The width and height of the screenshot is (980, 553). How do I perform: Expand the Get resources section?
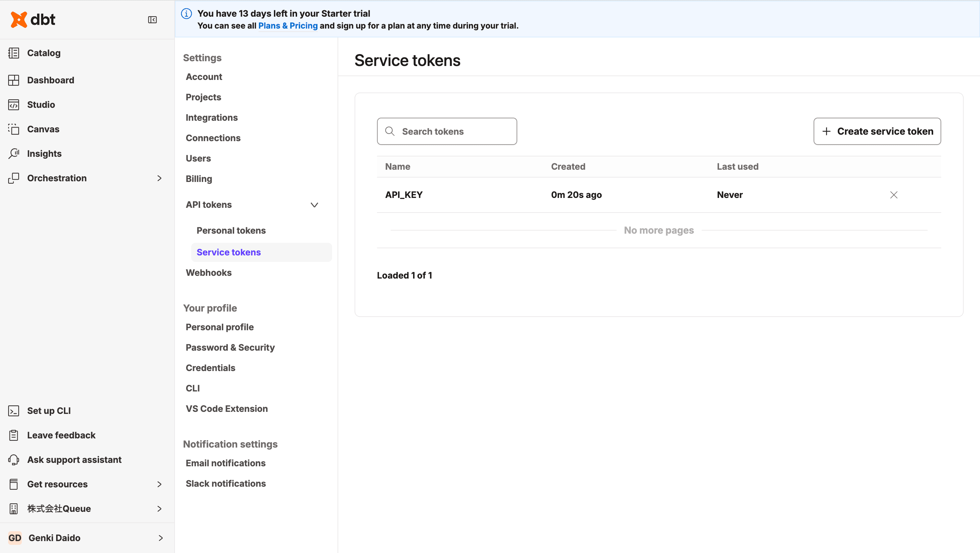159,484
